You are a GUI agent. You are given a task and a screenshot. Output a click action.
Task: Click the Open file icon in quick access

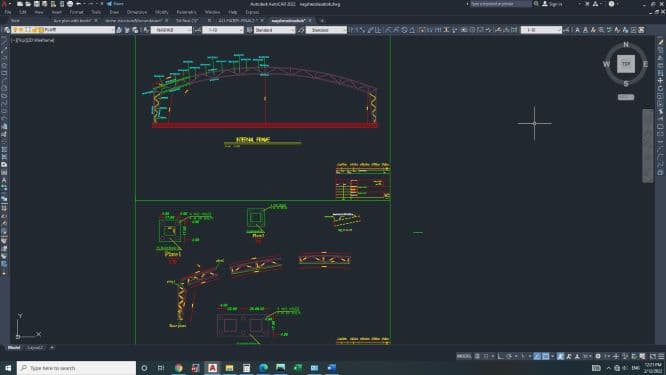point(28,4)
